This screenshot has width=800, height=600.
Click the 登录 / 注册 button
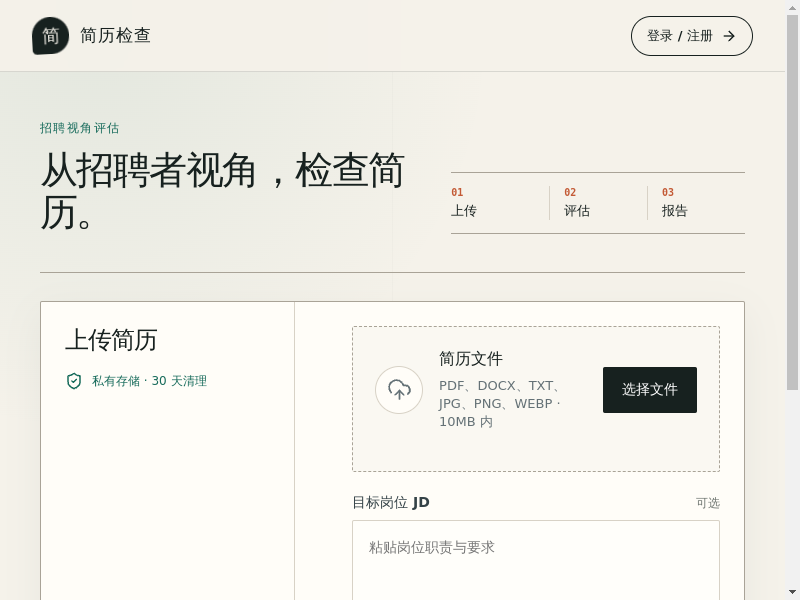691,36
